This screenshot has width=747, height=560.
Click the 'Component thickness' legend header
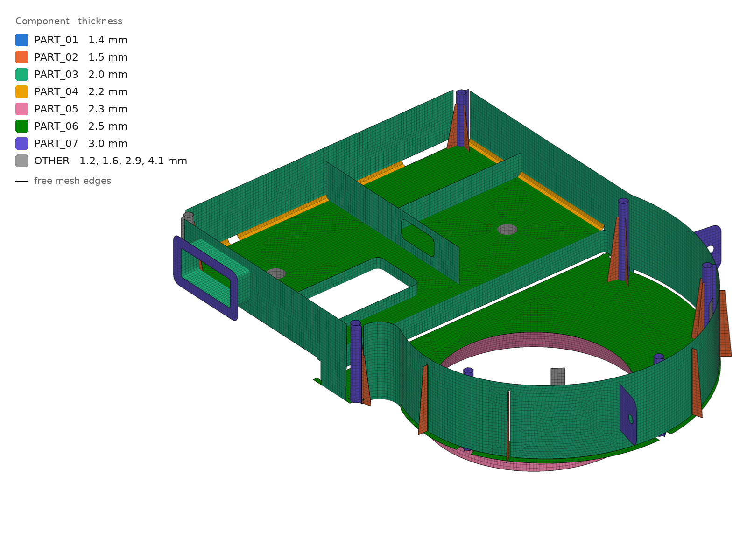69,21
